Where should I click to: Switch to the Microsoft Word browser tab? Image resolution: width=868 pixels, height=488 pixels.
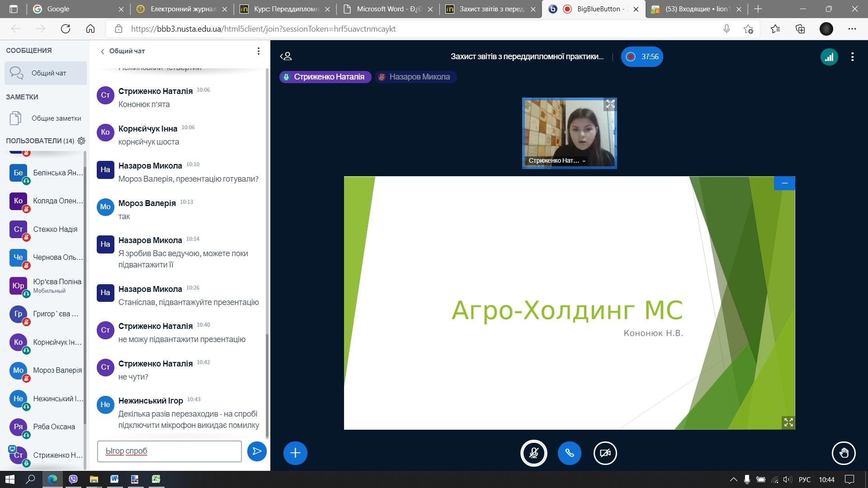tap(389, 9)
